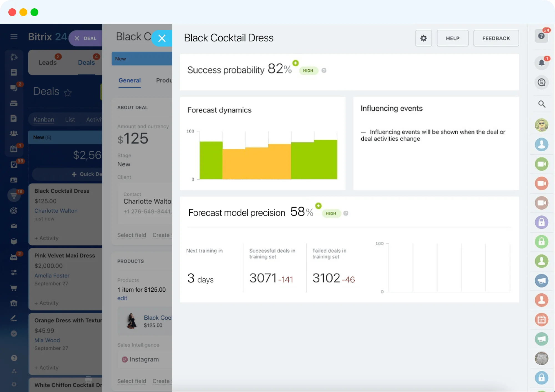The height and width of the screenshot is (392, 555).
Task: Select the Kanban view
Action: click(x=44, y=119)
